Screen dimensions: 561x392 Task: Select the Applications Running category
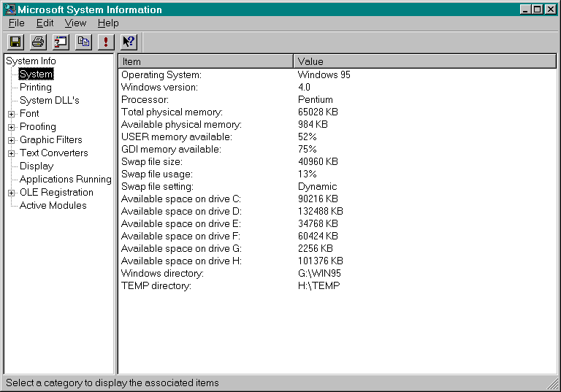coord(66,179)
